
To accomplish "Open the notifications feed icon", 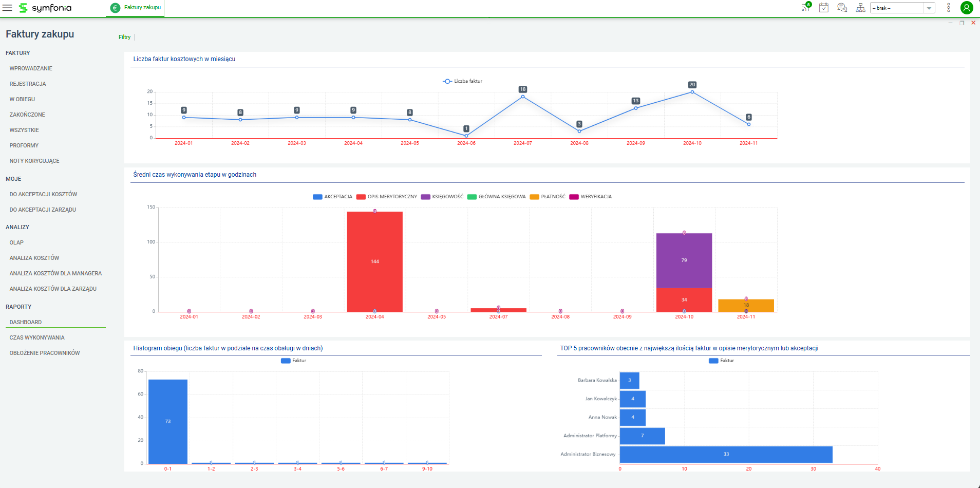I will point(805,8).
